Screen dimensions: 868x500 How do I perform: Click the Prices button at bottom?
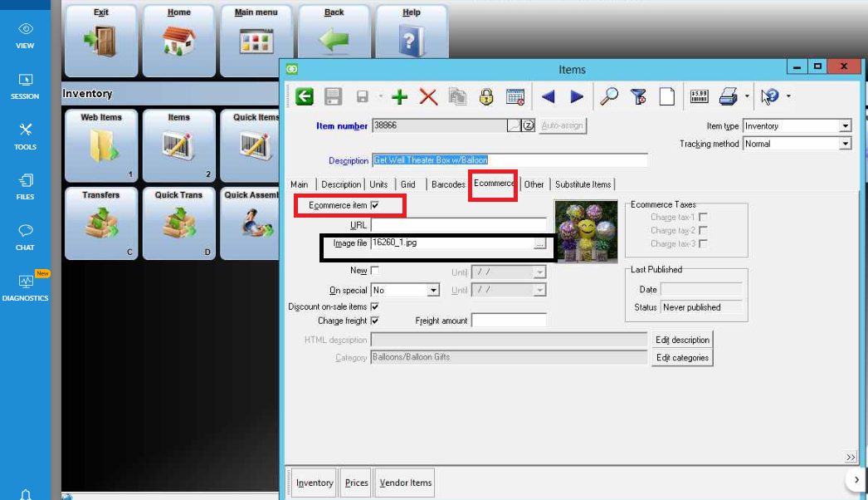356,483
